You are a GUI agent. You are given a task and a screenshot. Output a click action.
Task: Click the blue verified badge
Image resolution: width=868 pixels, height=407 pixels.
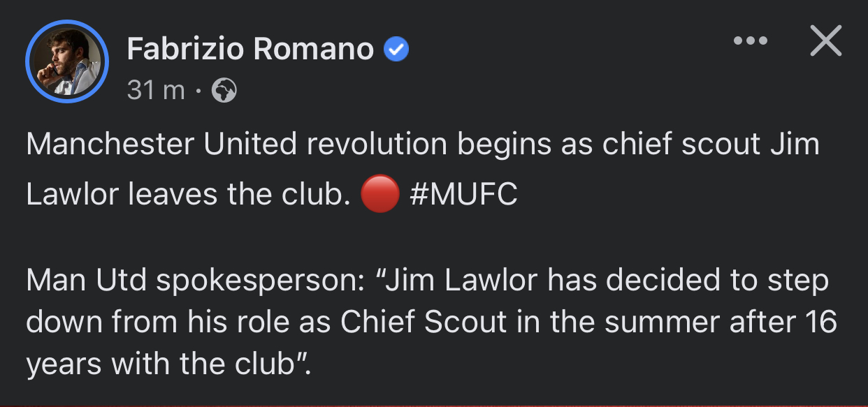[397, 50]
